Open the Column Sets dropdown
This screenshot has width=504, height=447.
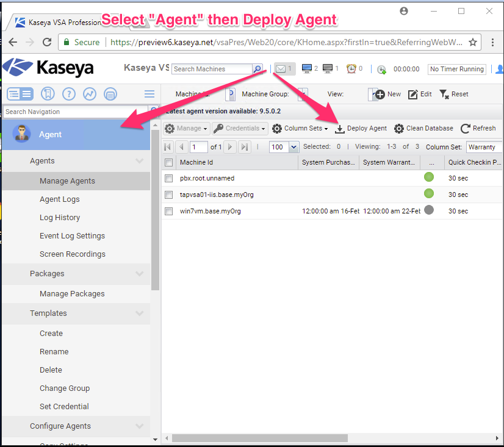pos(300,128)
